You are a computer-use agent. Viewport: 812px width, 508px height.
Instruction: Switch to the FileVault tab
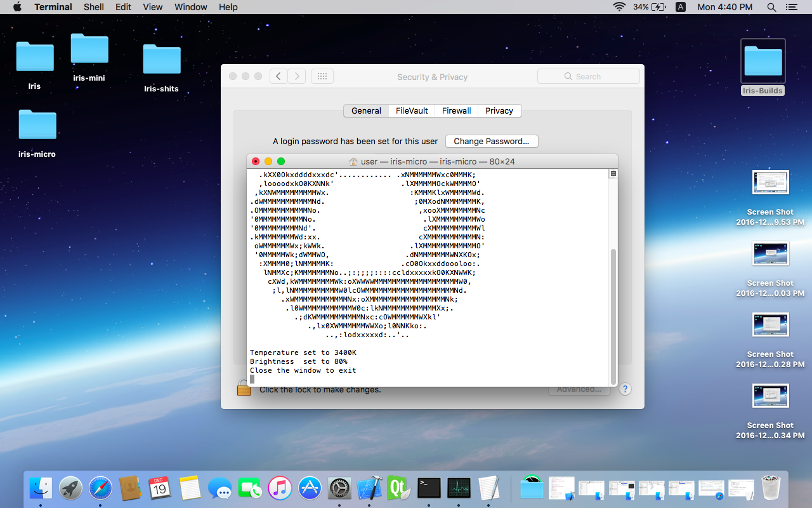click(412, 110)
